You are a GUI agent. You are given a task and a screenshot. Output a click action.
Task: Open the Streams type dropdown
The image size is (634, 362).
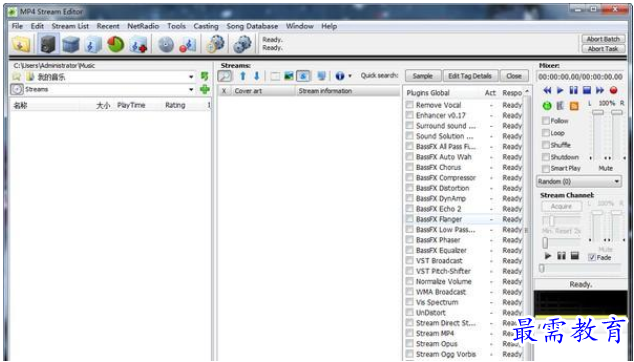(191, 89)
